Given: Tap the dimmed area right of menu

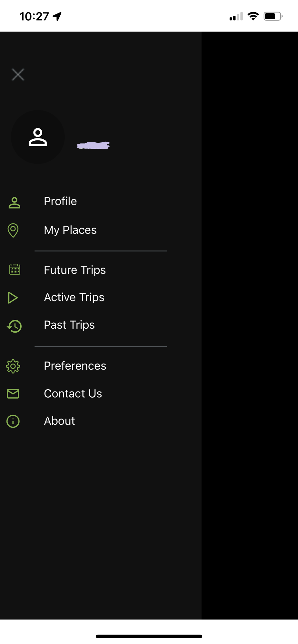Looking at the screenshot, I should 250,322.
